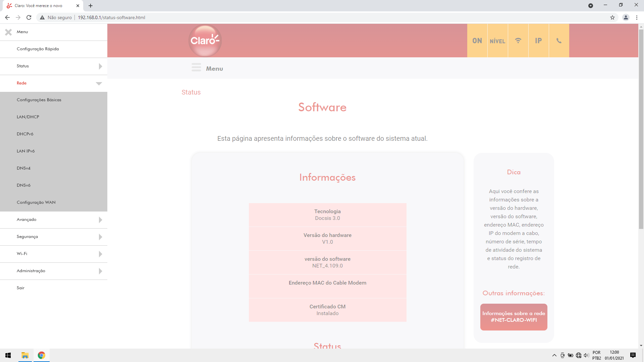Viewport: 644px width, 362px height.
Task: Open Configuração Rápida menu item
Action: pyautogui.click(x=54, y=49)
